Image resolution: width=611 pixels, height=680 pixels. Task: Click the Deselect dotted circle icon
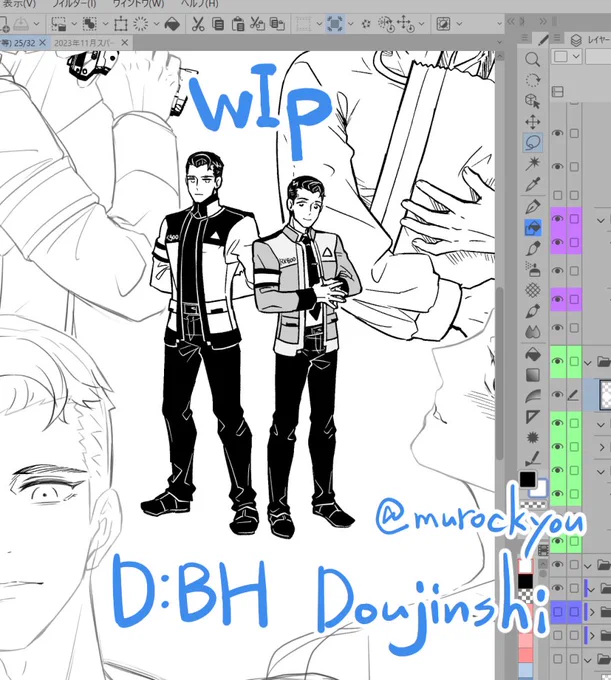coord(140,24)
